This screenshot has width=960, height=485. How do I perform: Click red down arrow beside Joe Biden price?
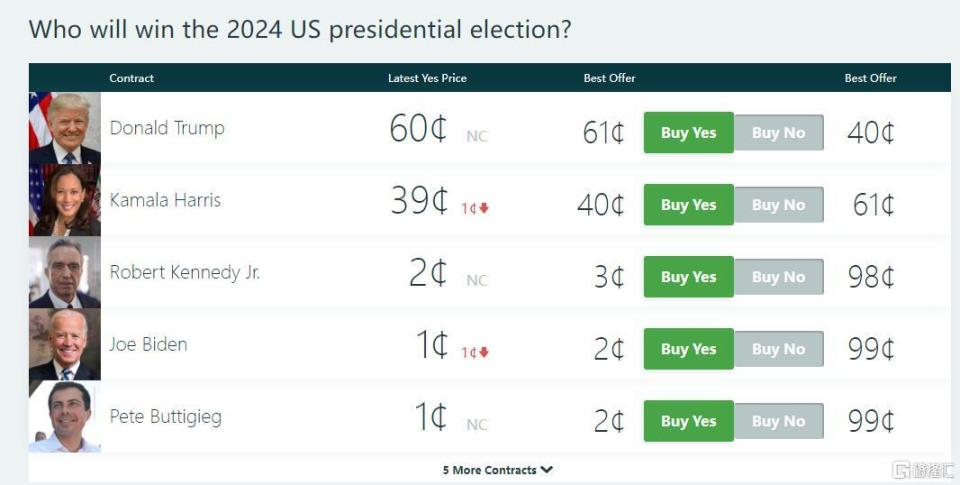pos(484,353)
